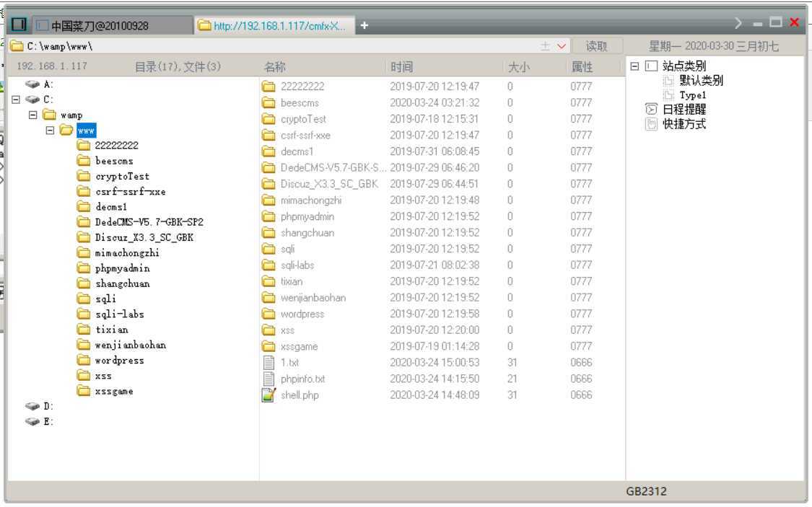Image resolution: width=812 pixels, height=507 pixels.
Task: Select phpmyadmin in the directory tree
Action: (122, 268)
